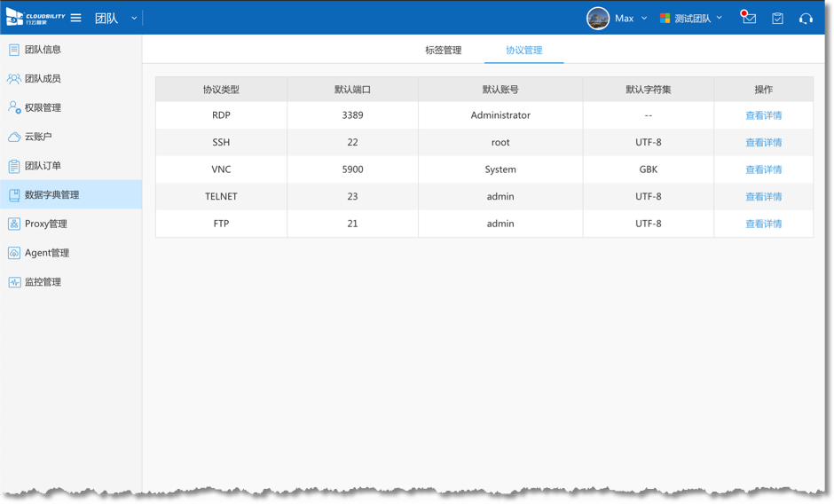Open 团队信息 in the sidebar
834x504 pixels.
point(43,50)
